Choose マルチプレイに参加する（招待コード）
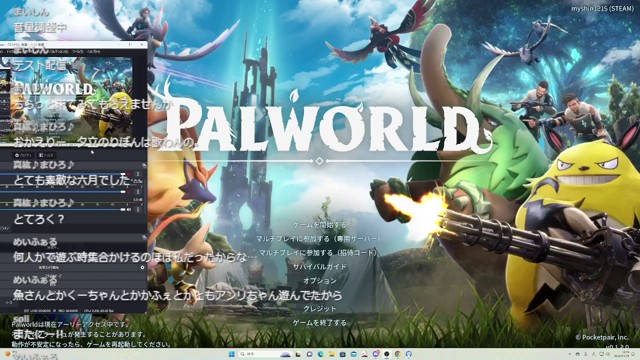Viewport: 640px width, 360px height. (x=318, y=253)
